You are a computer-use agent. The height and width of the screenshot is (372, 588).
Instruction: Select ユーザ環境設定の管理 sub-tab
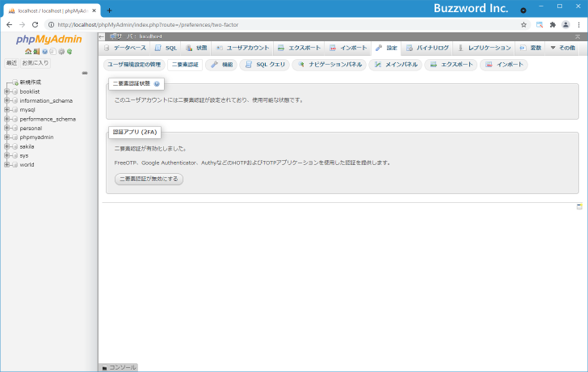[134, 65]
